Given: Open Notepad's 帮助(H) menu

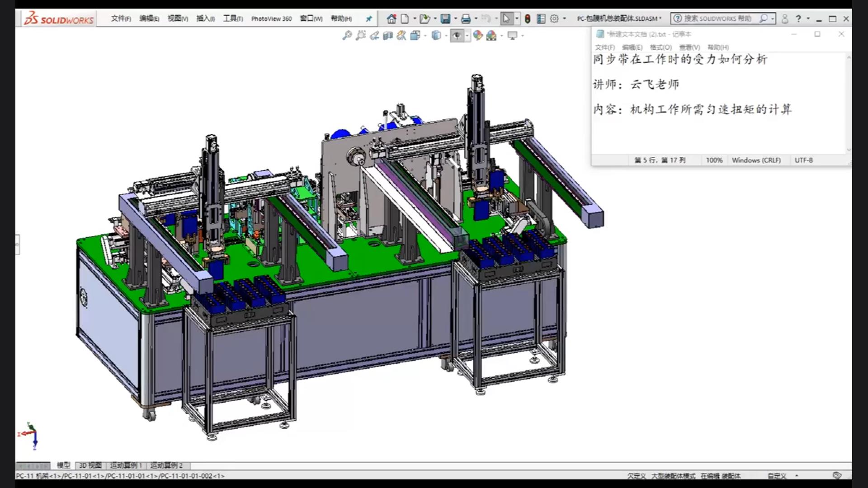Looking at the screenshot, I should [718, 47].
